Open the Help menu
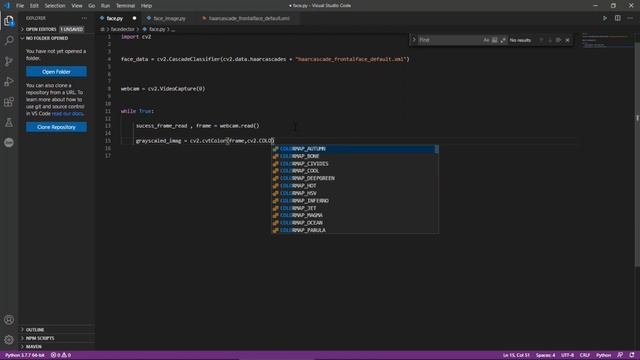This screenshot has width=640, height=360. [x=146, y=6]
